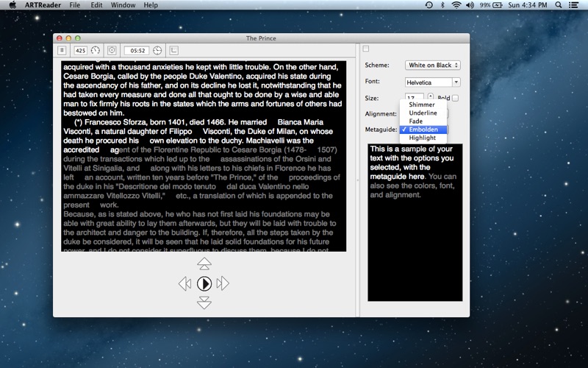This screenshot has height=368, width=588.
Task: Click the Wi-Fi status icon
Action: pyautogui.click(x=456, y=5)
